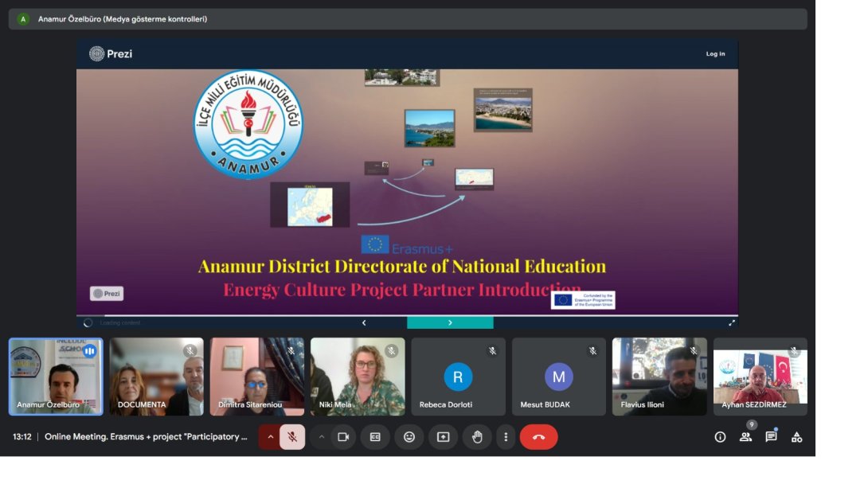Select Mesut BUDAK participant tile
Viewport: 868px width, 488px height.
click(559, 377)
